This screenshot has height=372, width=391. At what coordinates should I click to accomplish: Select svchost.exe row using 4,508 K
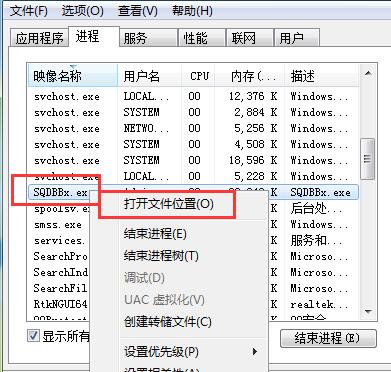tap(193, 144)
